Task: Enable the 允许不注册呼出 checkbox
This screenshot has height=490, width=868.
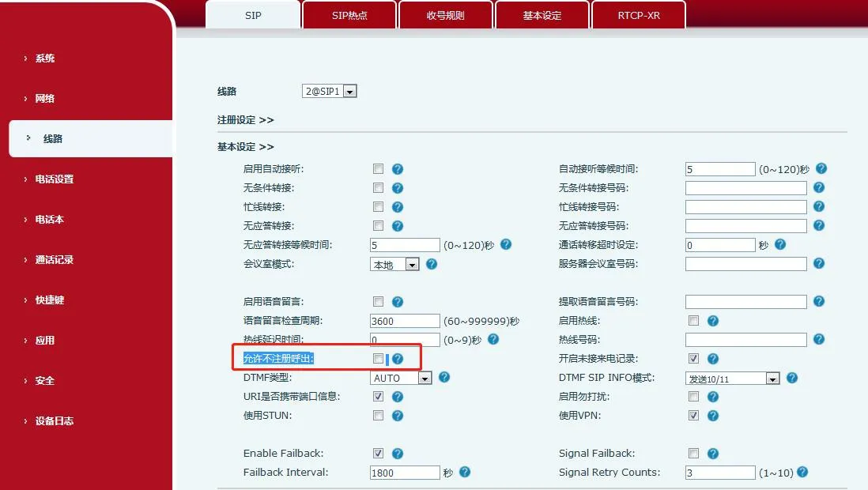Action: pyautogui.click(x=379, y=358)
